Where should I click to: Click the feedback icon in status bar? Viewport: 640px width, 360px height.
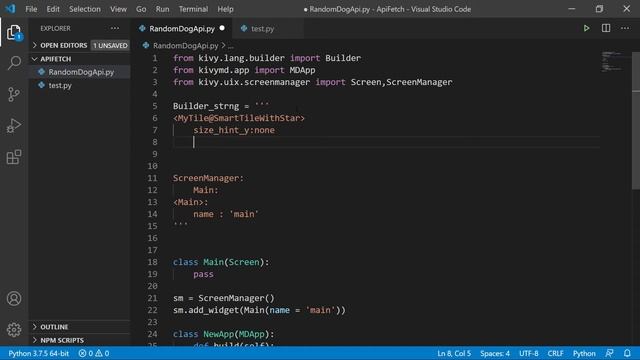click(x=609, y=353)
